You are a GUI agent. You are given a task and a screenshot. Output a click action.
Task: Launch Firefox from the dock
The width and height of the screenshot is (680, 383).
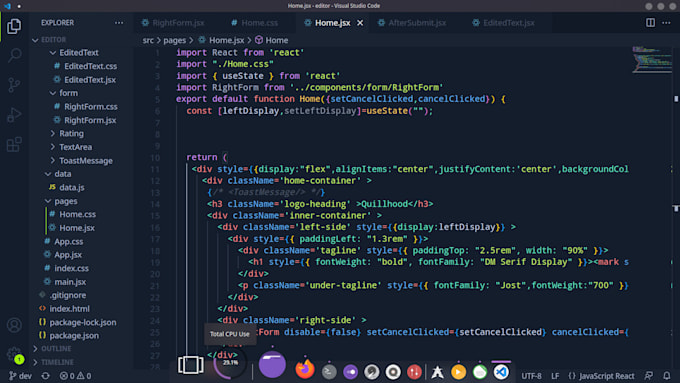click(305, 369)
